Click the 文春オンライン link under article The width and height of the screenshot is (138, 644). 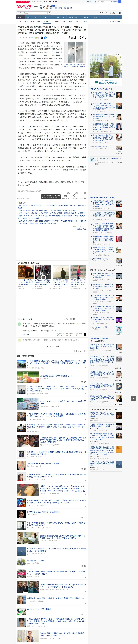click(x=82, y=229)
